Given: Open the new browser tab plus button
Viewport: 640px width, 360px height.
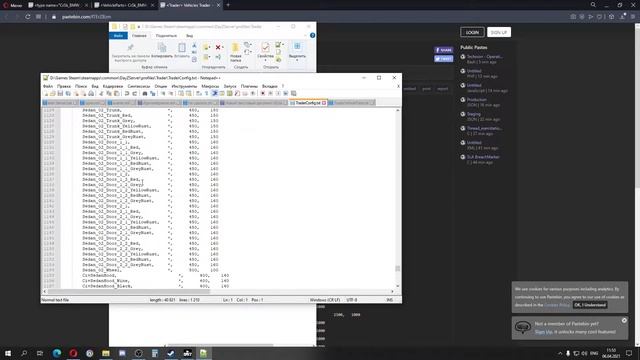Looking at the screenshot, I should coord(228,5).
